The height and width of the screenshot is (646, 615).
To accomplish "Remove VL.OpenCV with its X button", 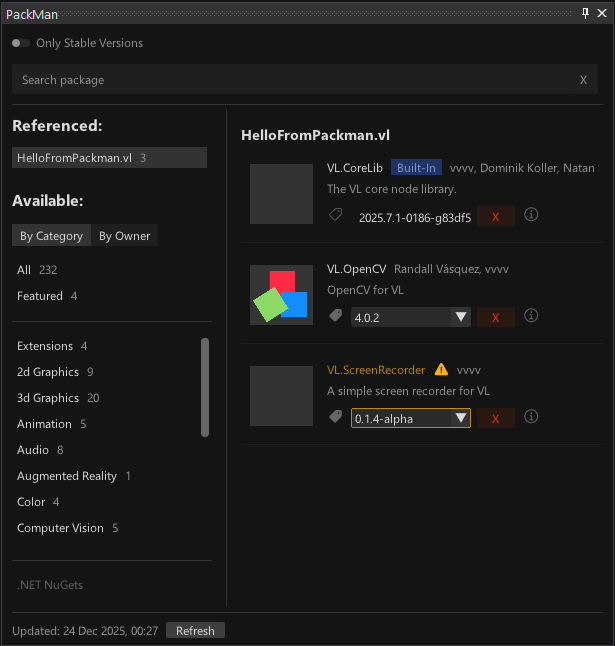I will (x=496, y=317).
